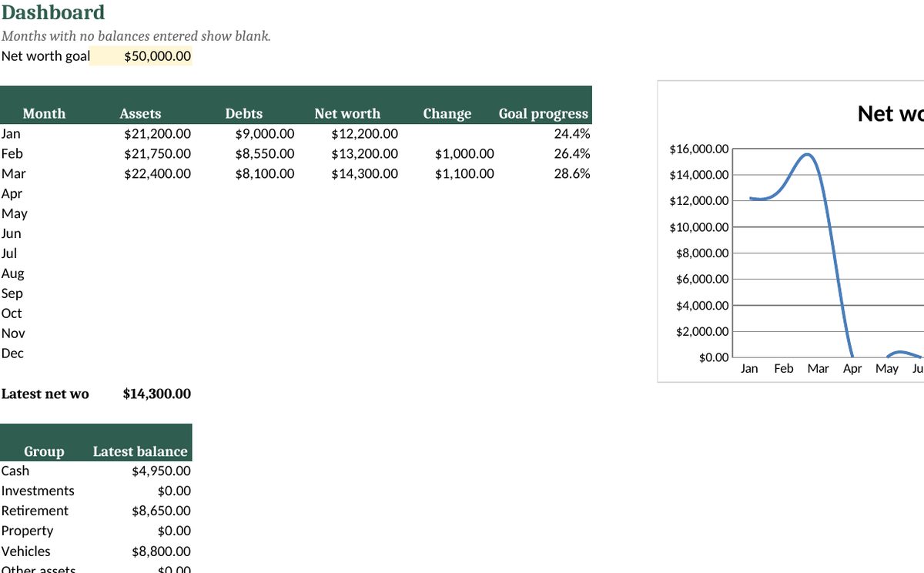Click the $16,000.00 chart axis label
924x573 pixels.
pos(698,149)
